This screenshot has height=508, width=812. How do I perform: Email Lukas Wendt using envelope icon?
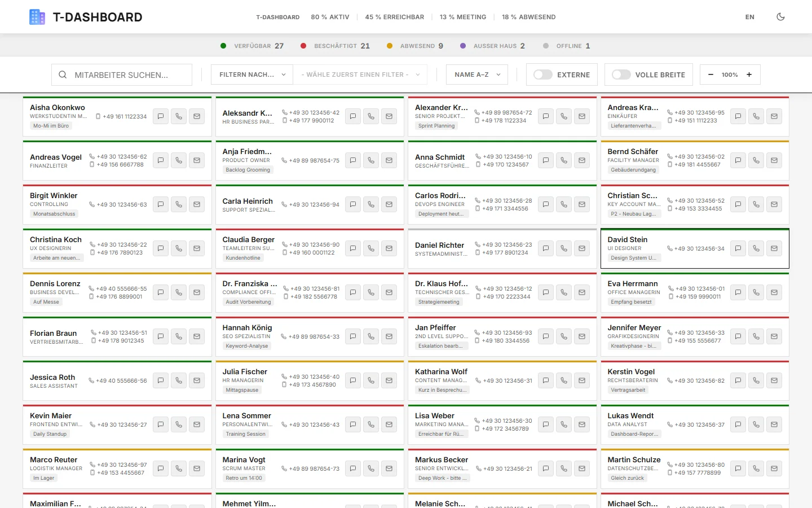coord(774,424)
